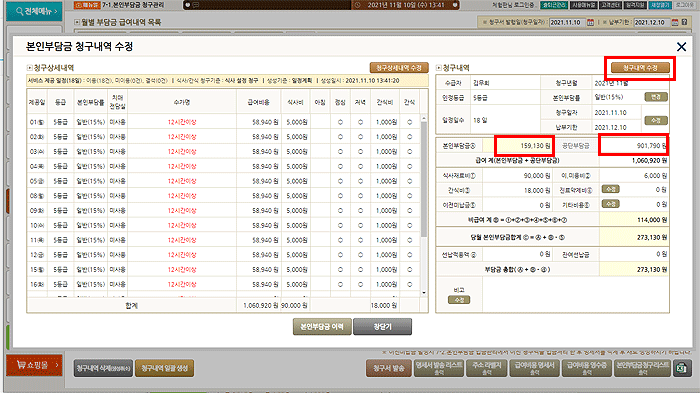Image resolution: width=700 pixels, height=393 pixels.
Task: Close the 본인부담금 청구내역 수정 dialog
Action: click(x=681, y=46)
